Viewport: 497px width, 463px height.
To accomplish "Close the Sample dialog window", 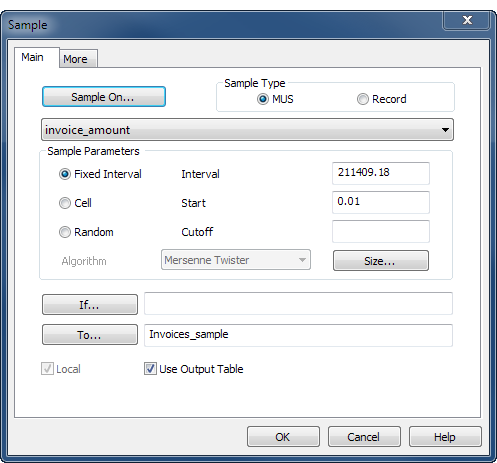I will pos(467,20).
